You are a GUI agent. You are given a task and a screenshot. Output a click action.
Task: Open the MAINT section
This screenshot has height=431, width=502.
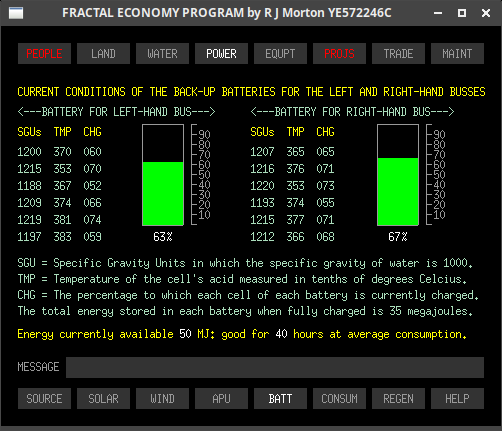pos(457,53)
